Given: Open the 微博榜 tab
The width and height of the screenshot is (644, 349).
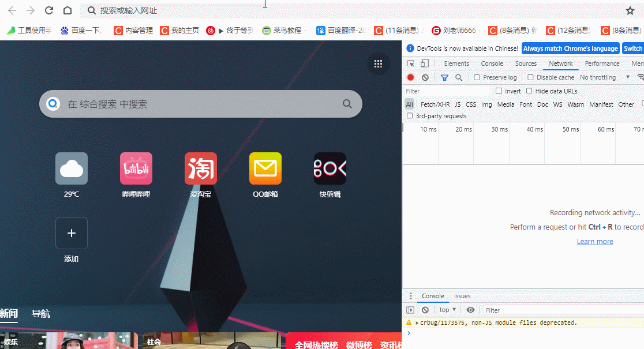Looking at the screenshot, I should coord(359,346).
